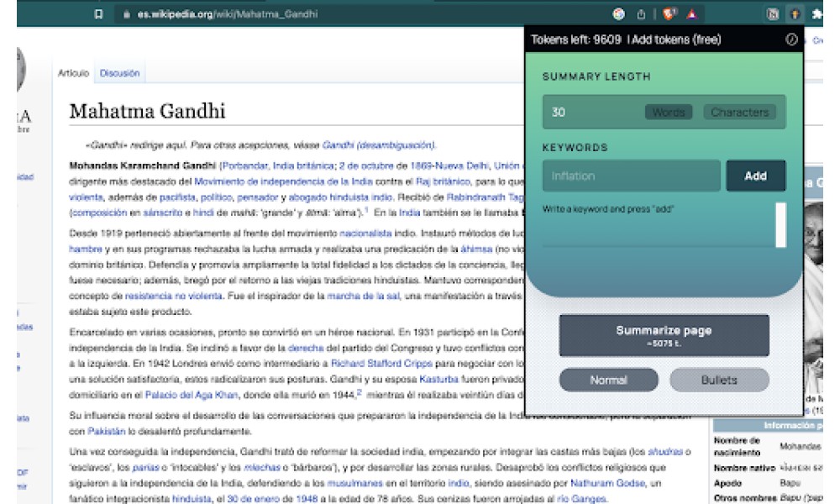840x504 pixels.
Task: Open the río Ganges link
Action: point(582,499)
